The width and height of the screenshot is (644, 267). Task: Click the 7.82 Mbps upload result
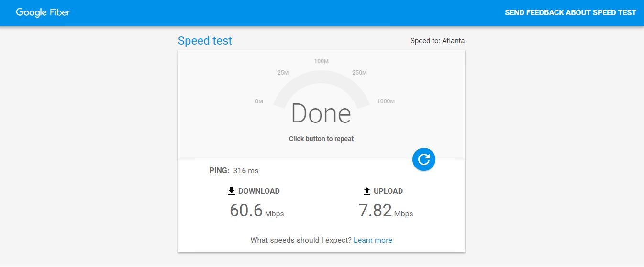point(386,211)
